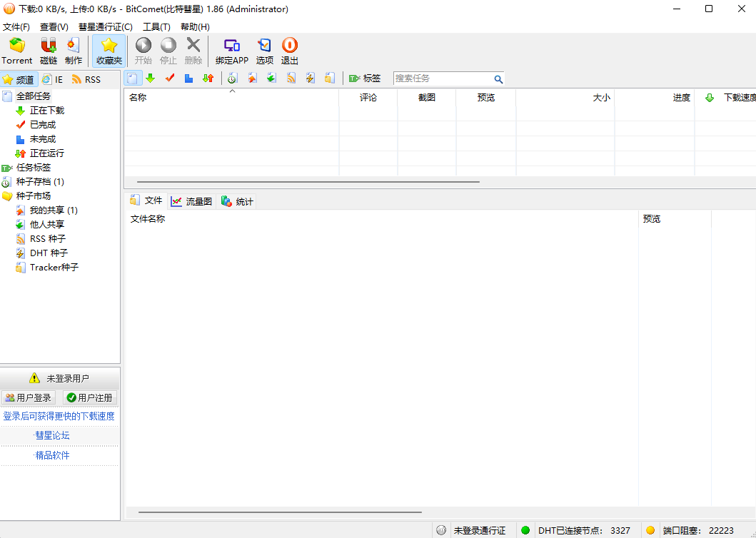The width and height of the screenshot is (756, 538).
Task: Click the 开始 start task button
Action: click(143, 51)
